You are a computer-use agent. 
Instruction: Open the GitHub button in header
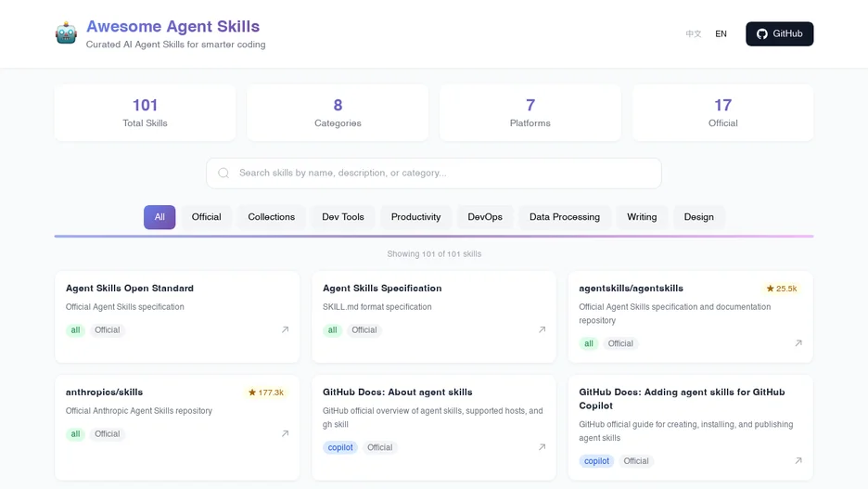[x=779, y=33]
